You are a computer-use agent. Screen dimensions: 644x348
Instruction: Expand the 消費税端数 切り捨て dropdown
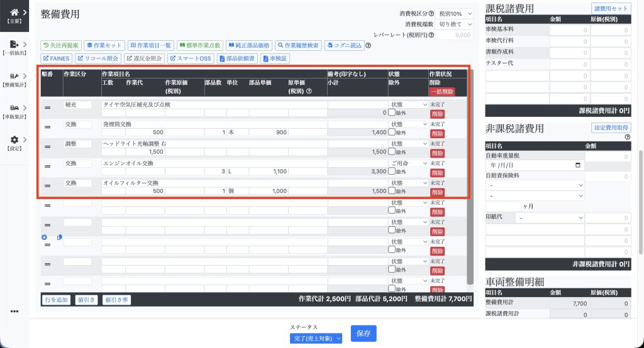(x=455, y=24)
